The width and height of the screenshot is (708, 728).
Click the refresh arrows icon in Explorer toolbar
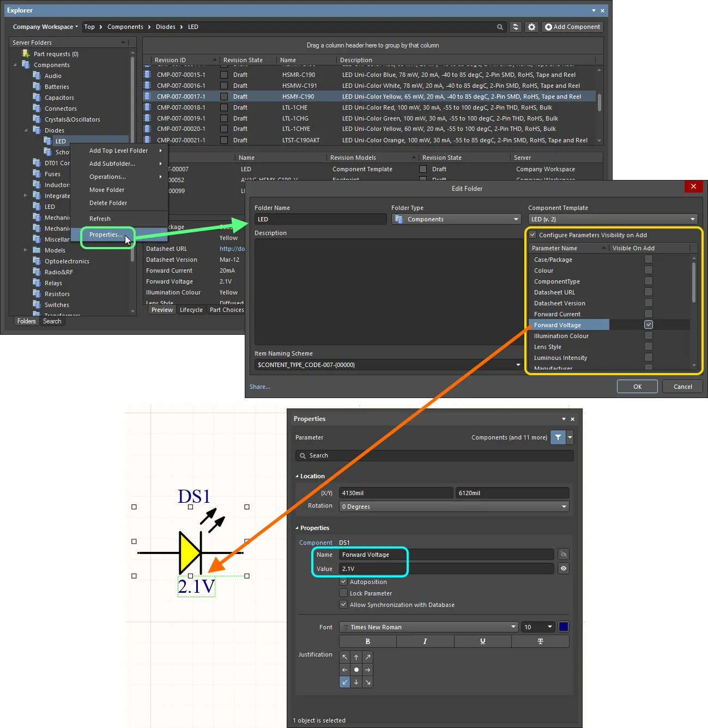tap(516, 27)
